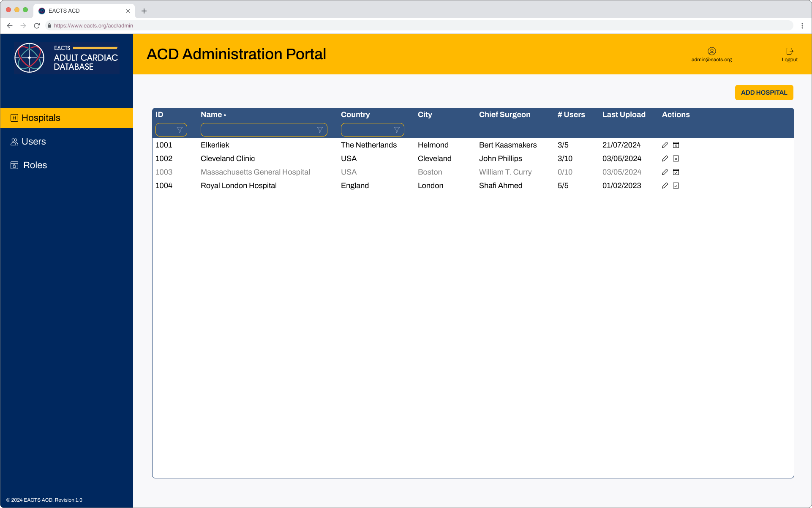Open the ID column filter funnel
The height and width of the screenshot is (508, 812).
[180, 130]
